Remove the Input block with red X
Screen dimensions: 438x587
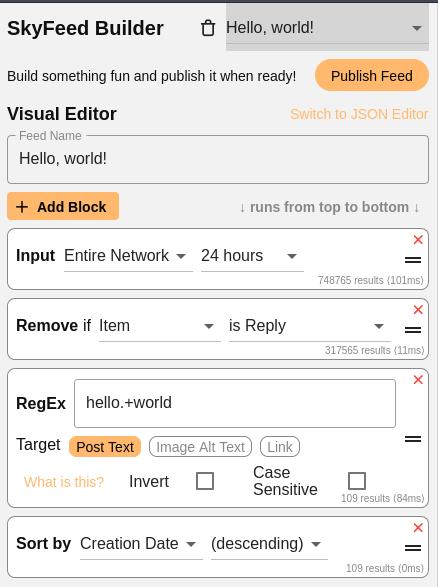(x=418, y=240)
